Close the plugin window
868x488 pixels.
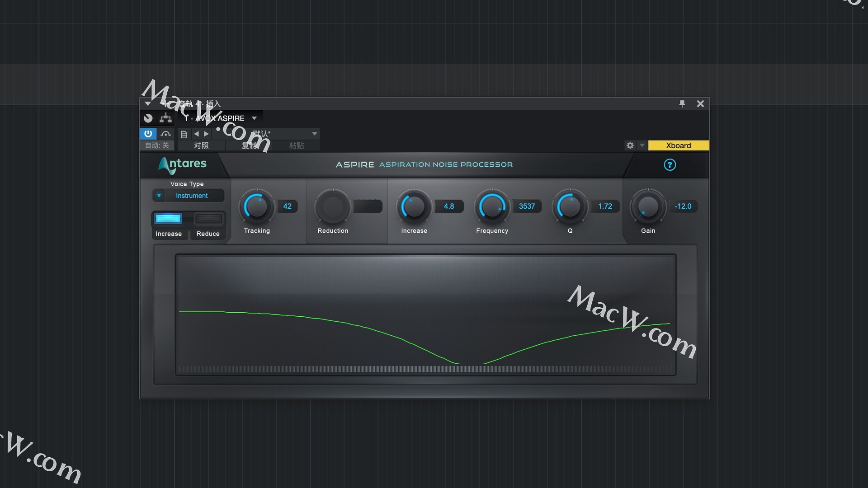click(700, 104)
